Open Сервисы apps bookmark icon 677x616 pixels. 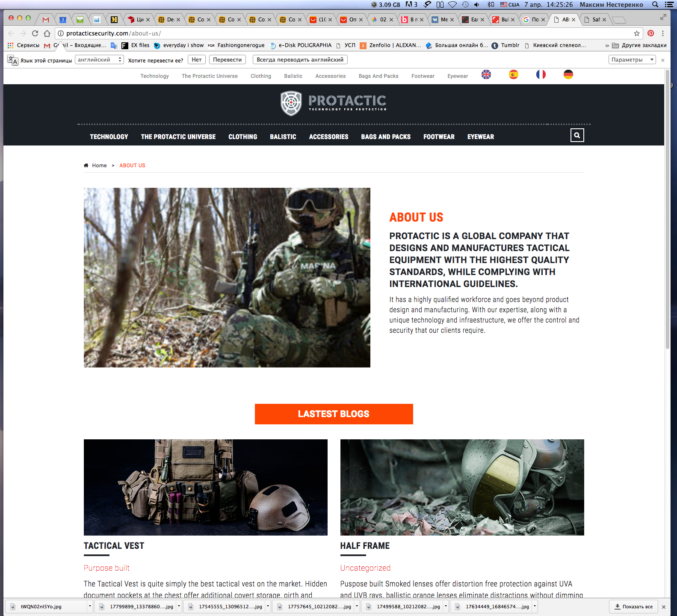click(11, 45)
